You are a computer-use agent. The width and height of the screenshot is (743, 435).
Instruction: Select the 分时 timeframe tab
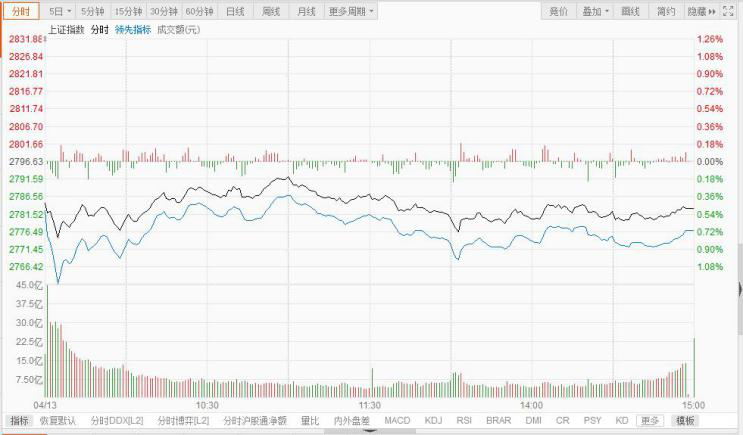(x=21, y=11)
